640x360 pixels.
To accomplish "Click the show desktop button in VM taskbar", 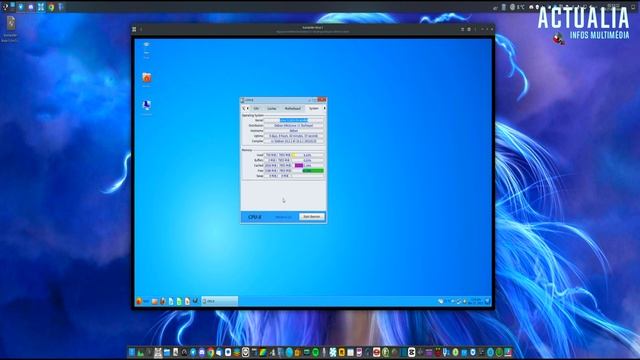I will (487, 301).
